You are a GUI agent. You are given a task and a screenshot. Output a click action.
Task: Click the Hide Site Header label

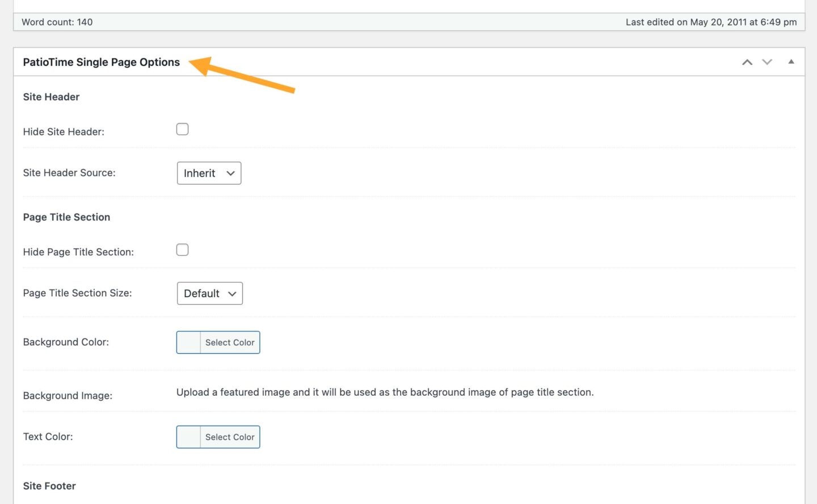64,131
